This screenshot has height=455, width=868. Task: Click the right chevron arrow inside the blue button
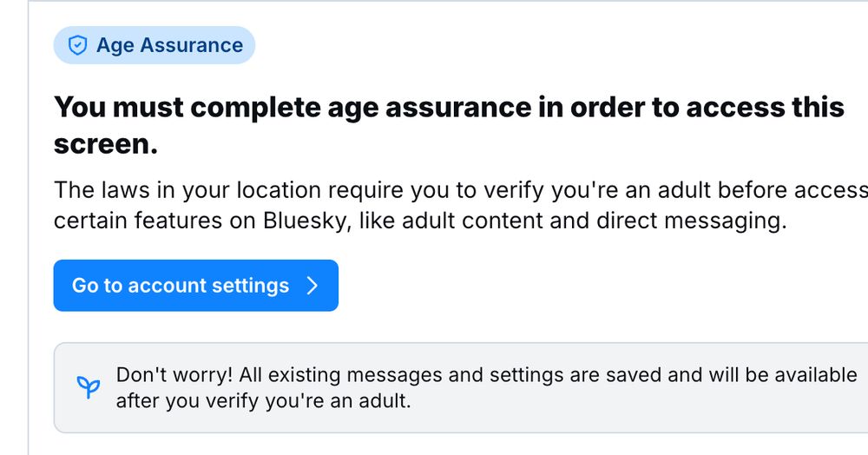point(312,286)
